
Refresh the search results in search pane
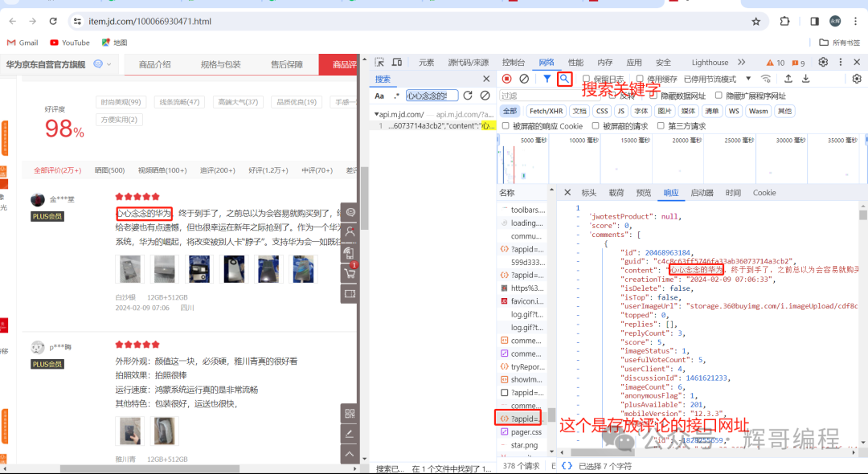(468, 95)
